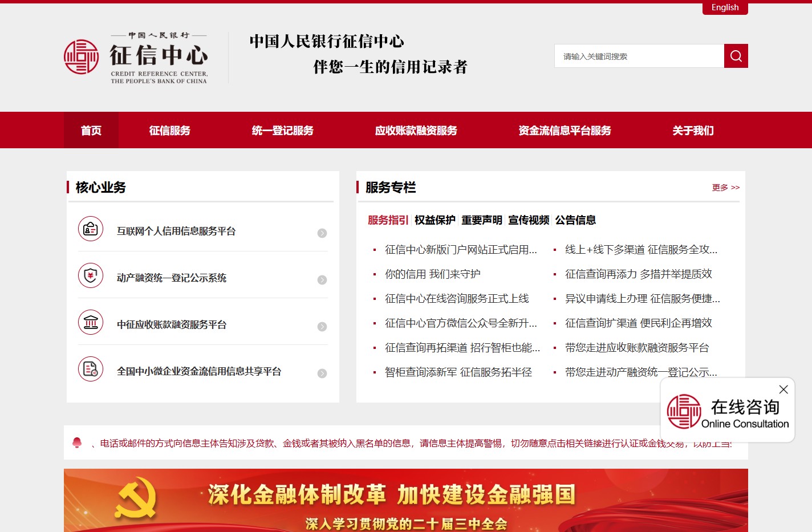
Task: Open article 带您走进应收账款融资服务平台
Action: coord(637,348)
